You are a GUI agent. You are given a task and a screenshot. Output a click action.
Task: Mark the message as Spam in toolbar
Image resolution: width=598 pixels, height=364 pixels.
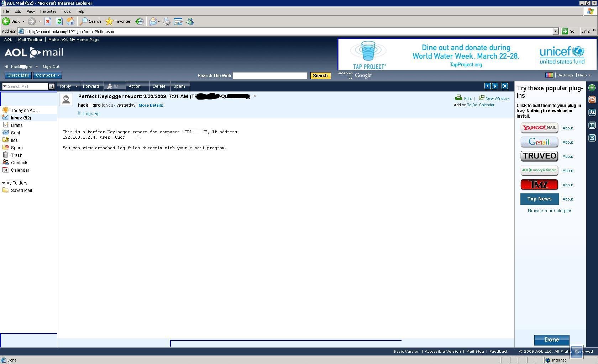(x=179, y=86)
